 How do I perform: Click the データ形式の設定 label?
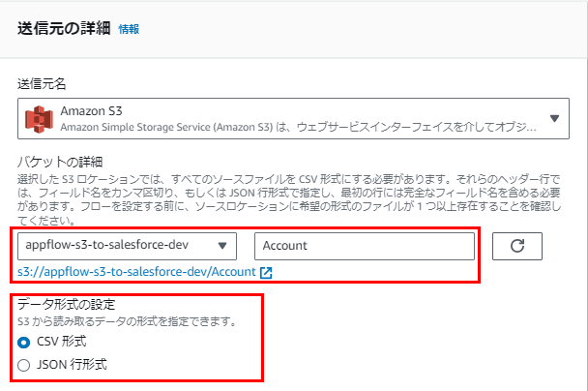click(x=67, y=304)
